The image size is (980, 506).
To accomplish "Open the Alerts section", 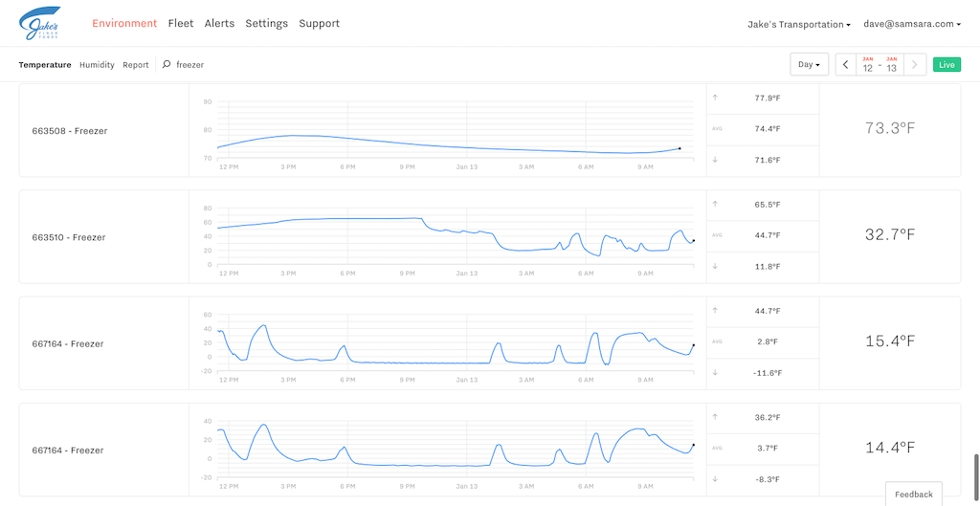I will (219, 23).
